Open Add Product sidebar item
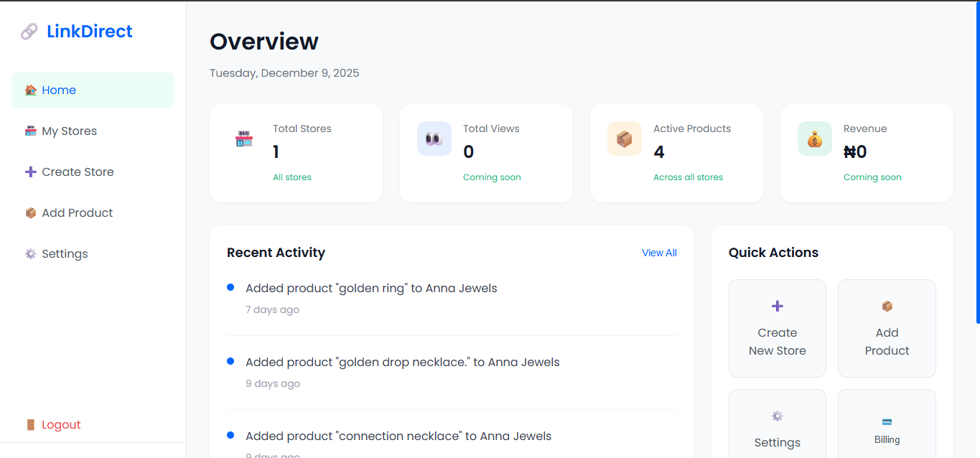Viewport: 980px width, 458px height. 77,213
